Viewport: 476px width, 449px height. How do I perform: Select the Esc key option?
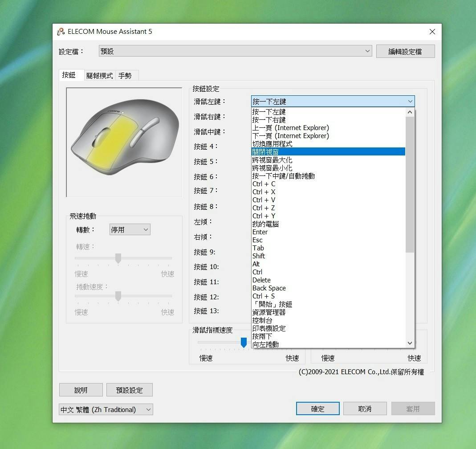pos(329,240)
